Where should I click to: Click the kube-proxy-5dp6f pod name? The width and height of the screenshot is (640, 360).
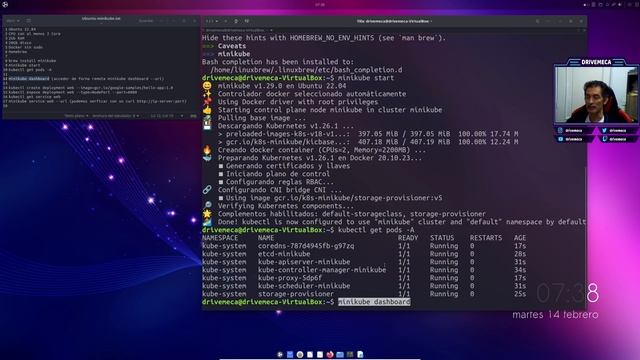pos(290,278)
